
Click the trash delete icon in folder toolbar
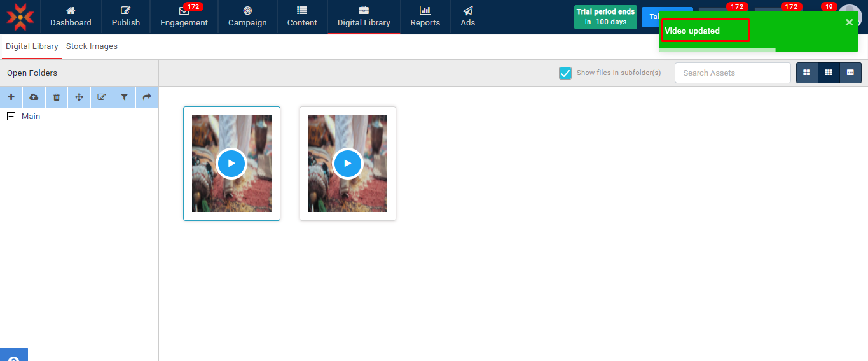[57, 97]
